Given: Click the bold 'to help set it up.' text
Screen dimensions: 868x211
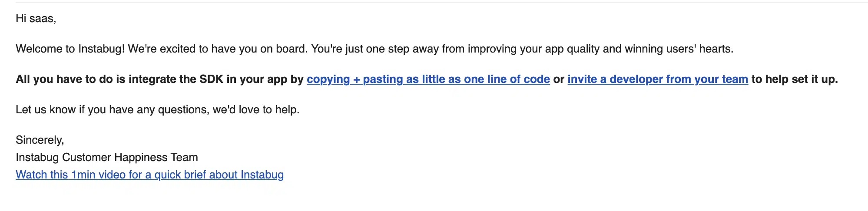Looking at the screenshot, I should [795, 79].
